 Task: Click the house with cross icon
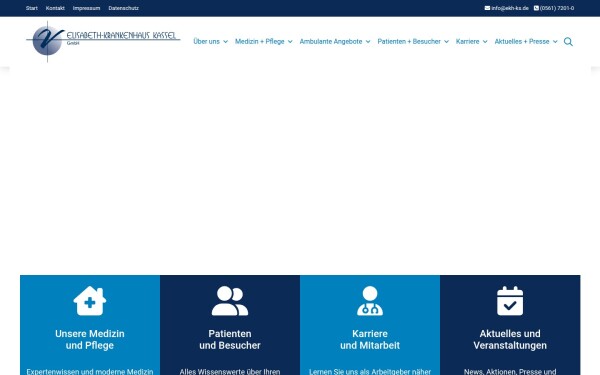tap(90, 301)
